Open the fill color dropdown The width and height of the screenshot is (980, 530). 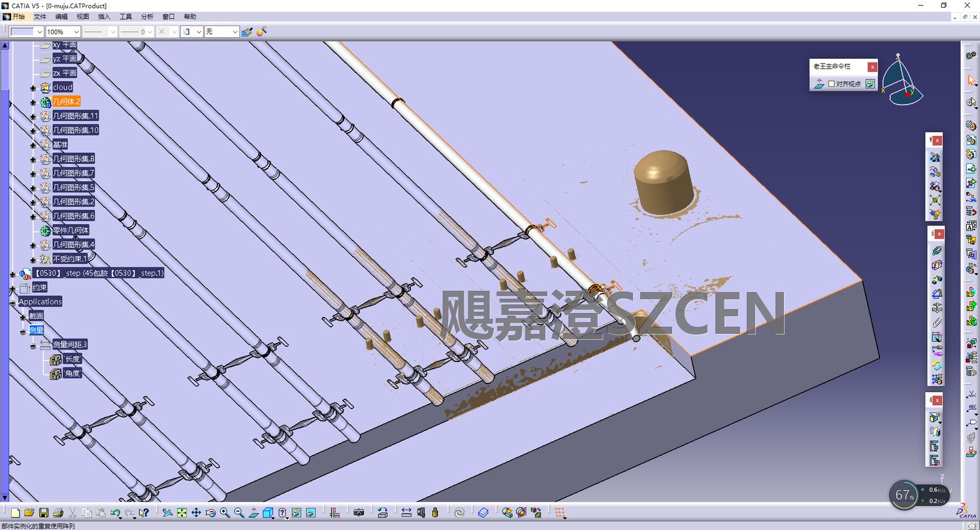39,31
